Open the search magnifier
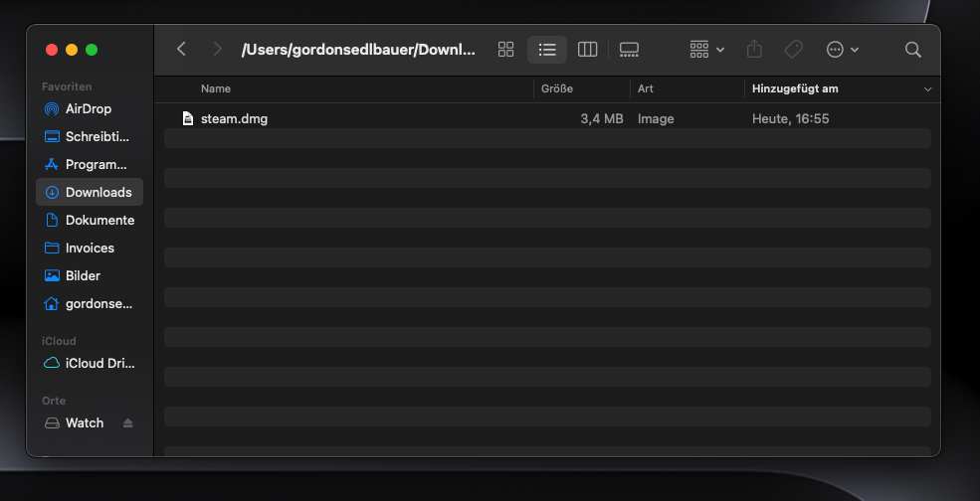 pyautogui.click(x=913, y=50)
